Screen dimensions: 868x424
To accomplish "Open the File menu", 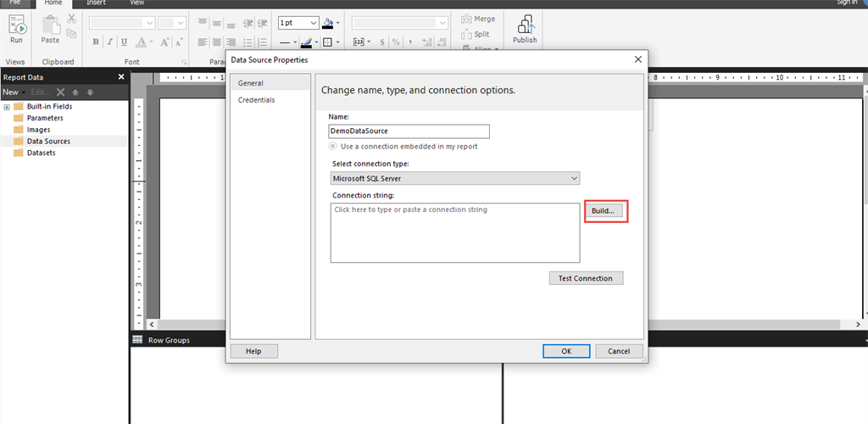I will click(15, 3).
